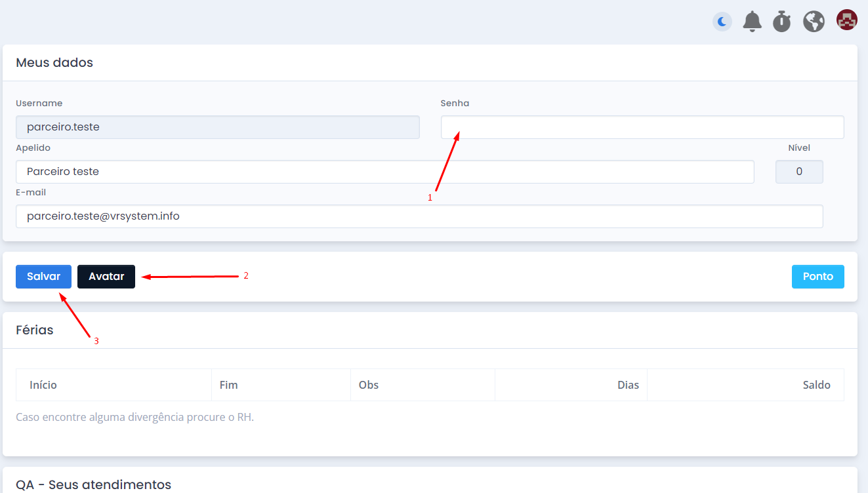Click the Dias column header
The image size is (868, 493).
click(x=627, y=385)
